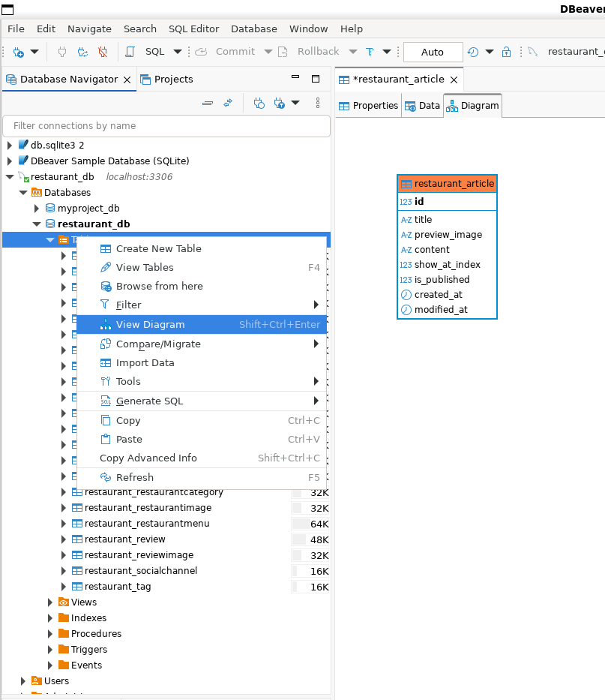The image size is (605, 700).
Task: Switch to the Projects tab
Action: pos(167,80)
